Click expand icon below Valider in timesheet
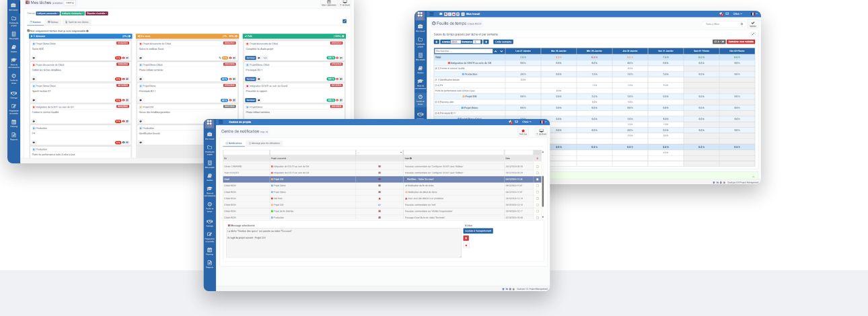This screenshot has width=868, height=316. point(753,34)
